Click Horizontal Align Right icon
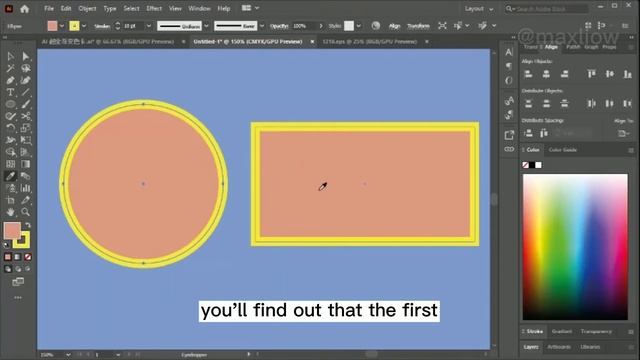Viewport: 640px width, 360px height. tap(564, 74)
